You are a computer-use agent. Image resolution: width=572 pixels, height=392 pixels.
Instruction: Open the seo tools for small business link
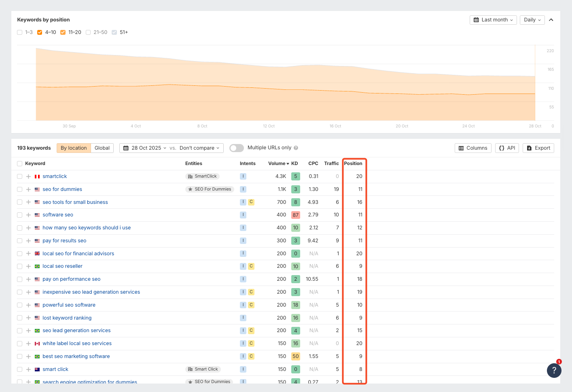pos(75,202)
